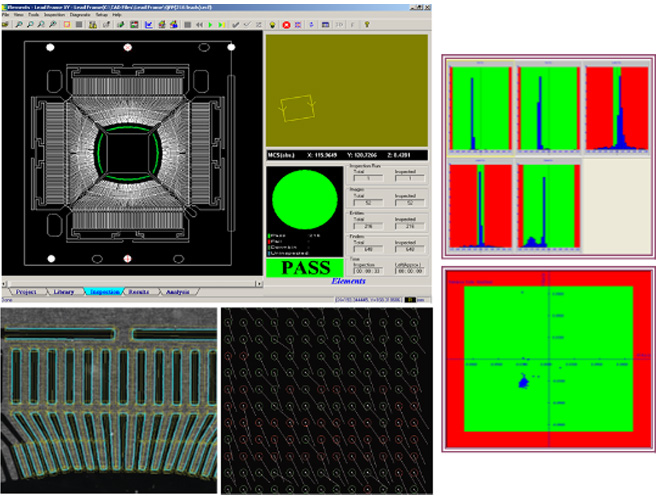Click the third histogram with red sides, top row

pyautogui.click(x=616, y=108)
